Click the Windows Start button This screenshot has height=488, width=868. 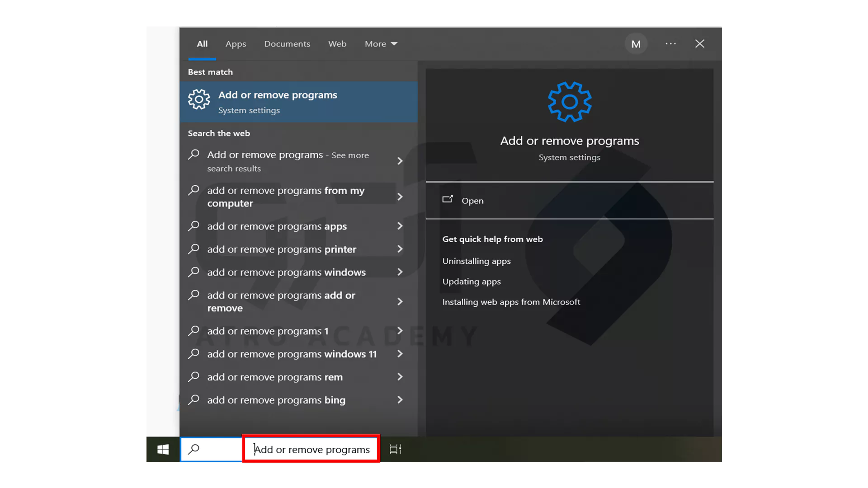[163, 449]
